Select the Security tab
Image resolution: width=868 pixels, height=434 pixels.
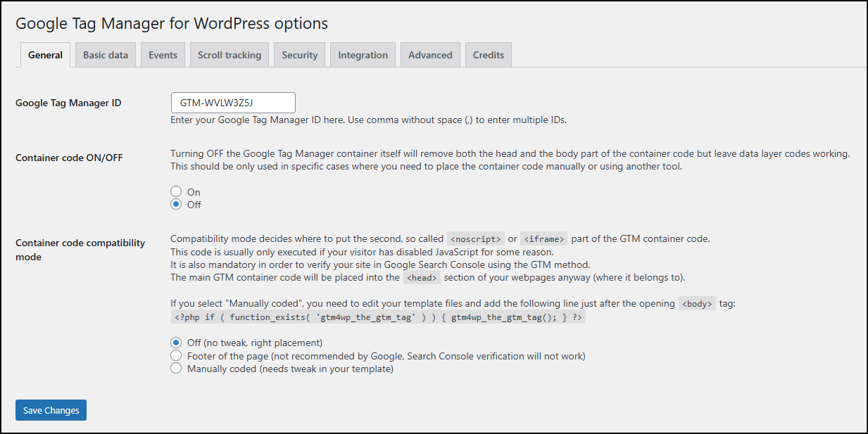click(x=300, y=55)
